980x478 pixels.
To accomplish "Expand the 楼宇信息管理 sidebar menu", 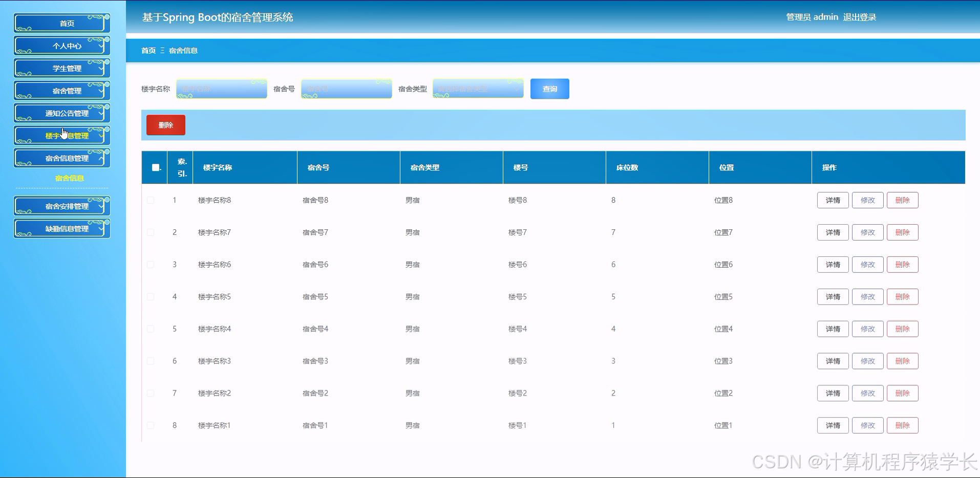I will coord(62,136).
